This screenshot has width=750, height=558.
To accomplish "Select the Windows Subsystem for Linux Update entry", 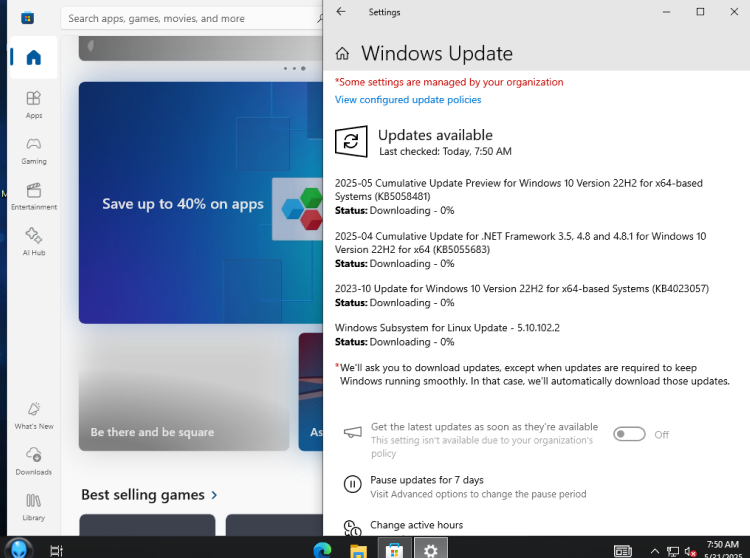I will 447,335.
